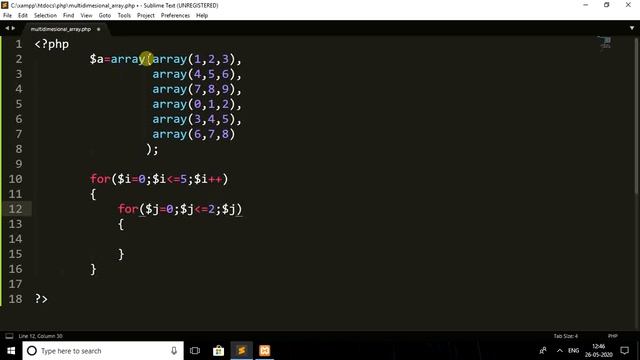The image size is (640, 360).
Task: Click the Line 12, Column 30 status text
Action: coord(40,336)
